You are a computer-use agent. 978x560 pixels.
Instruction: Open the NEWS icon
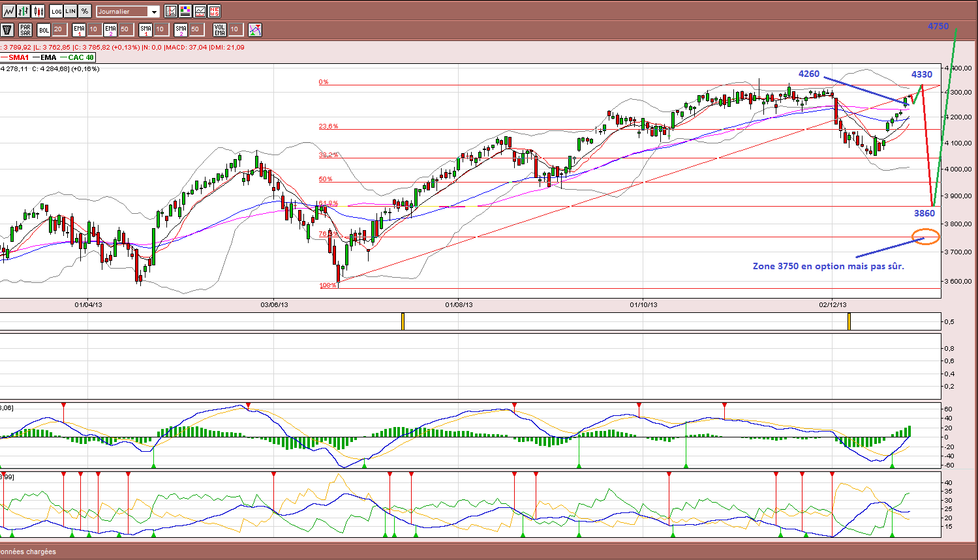[x=214, y=11]
